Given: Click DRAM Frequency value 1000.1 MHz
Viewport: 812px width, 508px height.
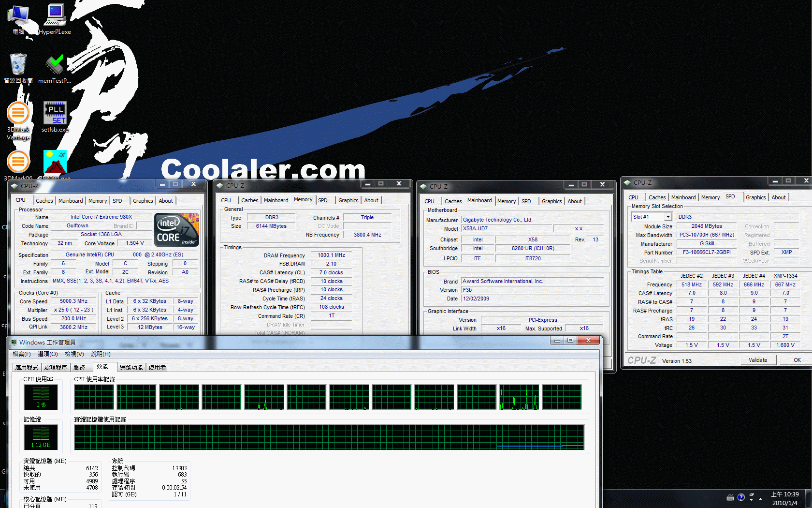Looking at the screenshot, I should 332,255.
